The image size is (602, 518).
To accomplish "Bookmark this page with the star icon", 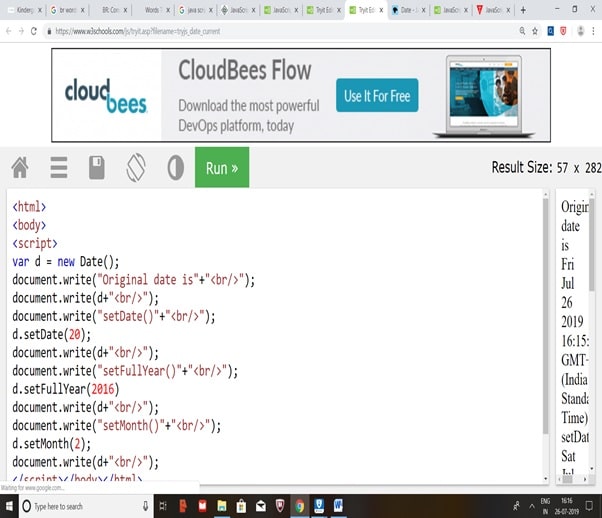I will (535, 31).
